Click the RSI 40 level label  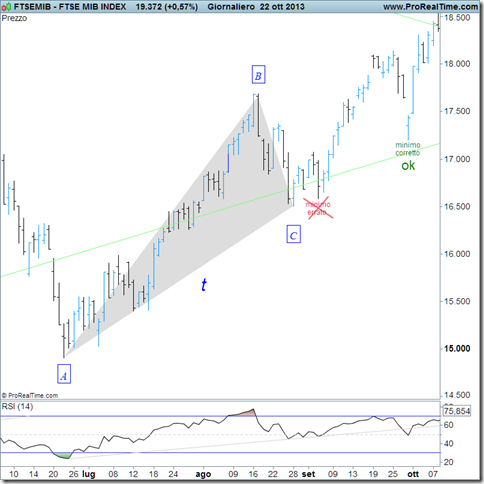(x=449, y=444)
